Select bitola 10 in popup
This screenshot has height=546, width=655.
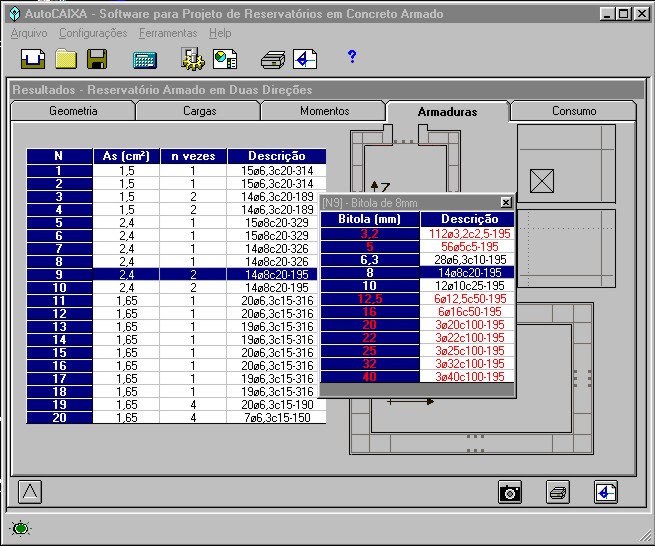pyautogui.click(x=370, y=286)
